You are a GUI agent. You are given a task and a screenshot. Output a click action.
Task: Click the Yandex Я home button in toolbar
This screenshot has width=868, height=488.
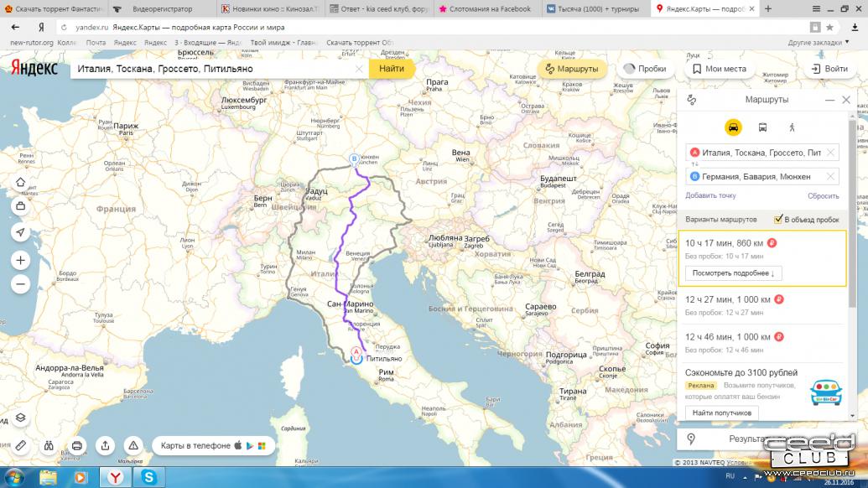click(x=41, y=27)
